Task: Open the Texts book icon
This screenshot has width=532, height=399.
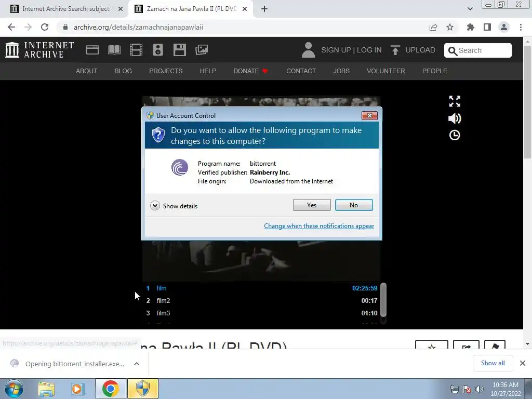Action: [114, 50]
